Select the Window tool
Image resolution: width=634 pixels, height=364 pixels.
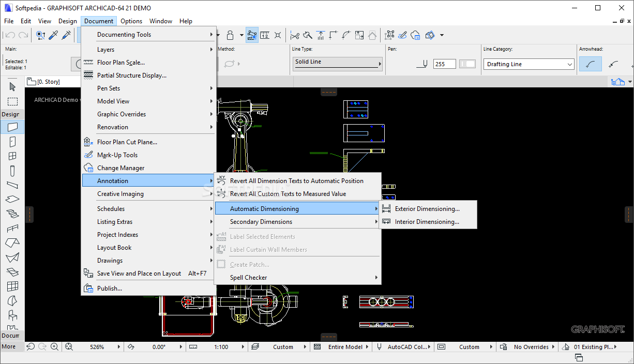pyautogui.click(x=12, y=156)
